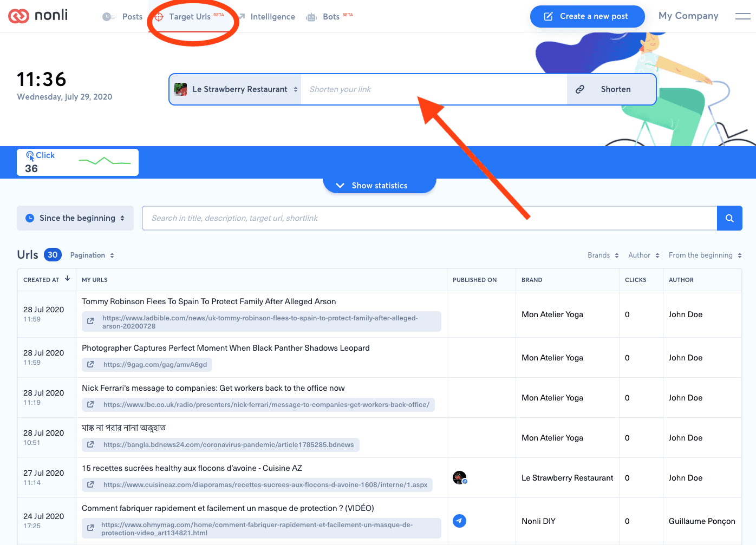Open the From the beginning filter dropdown
This screenshot has width=756, height=545.
click(705, 255)
